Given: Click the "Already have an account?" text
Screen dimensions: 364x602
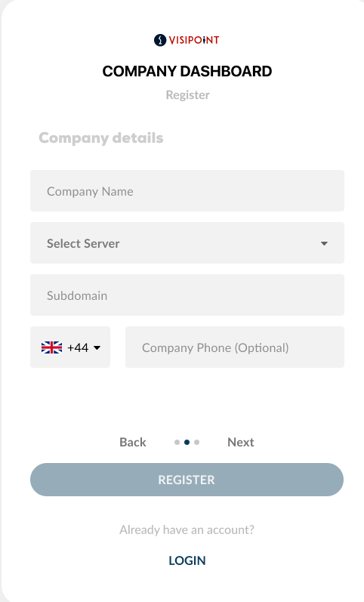Looking at the screenshot, I should point(187,529).
